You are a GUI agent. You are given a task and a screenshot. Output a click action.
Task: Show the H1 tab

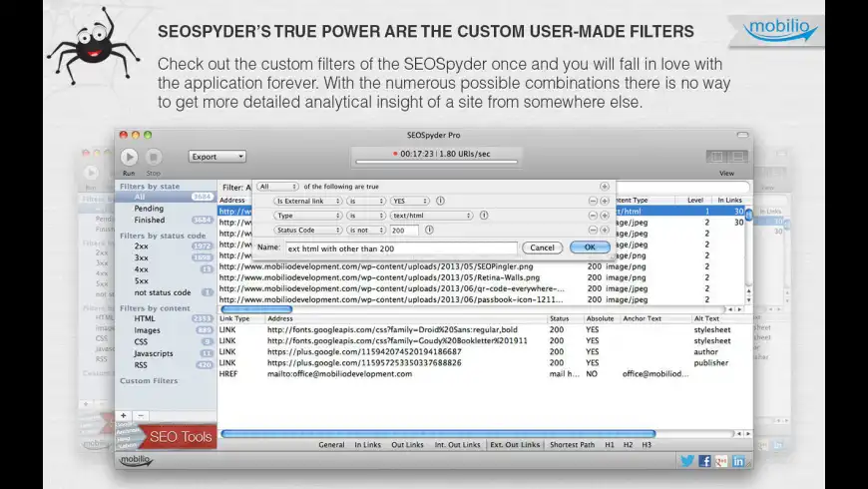click(610, 445)
